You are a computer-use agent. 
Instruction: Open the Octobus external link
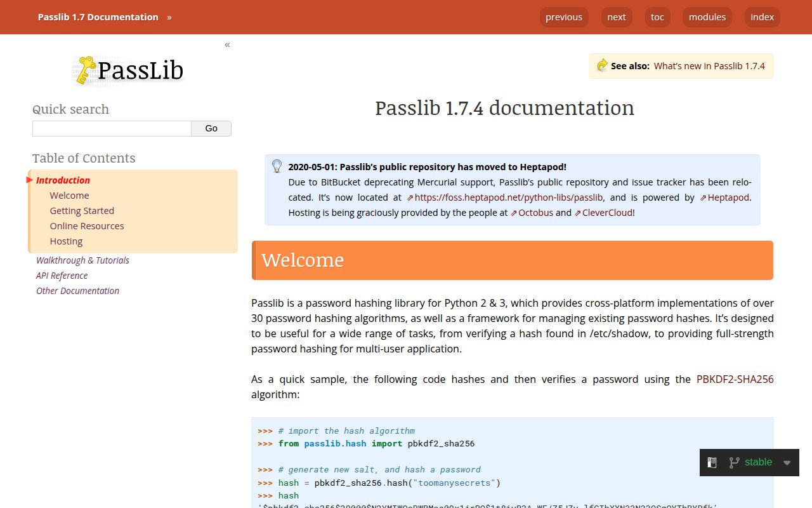coord(532,213)
